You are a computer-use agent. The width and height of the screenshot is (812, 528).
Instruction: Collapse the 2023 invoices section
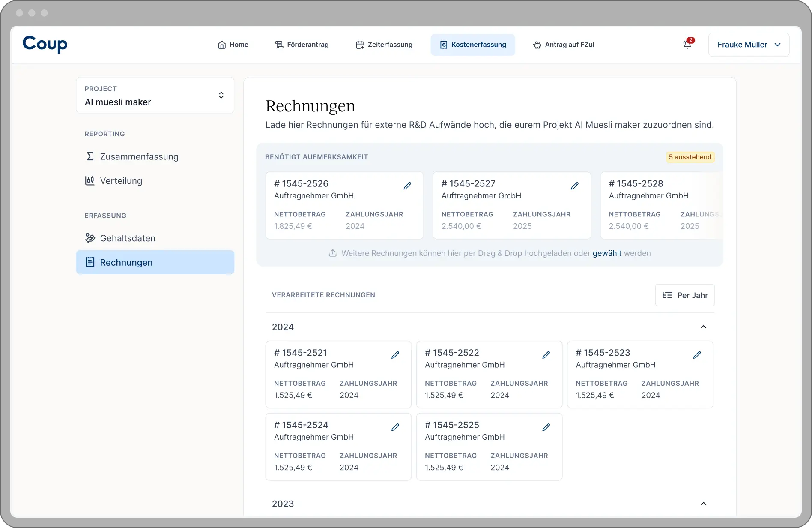click(x=704, y=504)
